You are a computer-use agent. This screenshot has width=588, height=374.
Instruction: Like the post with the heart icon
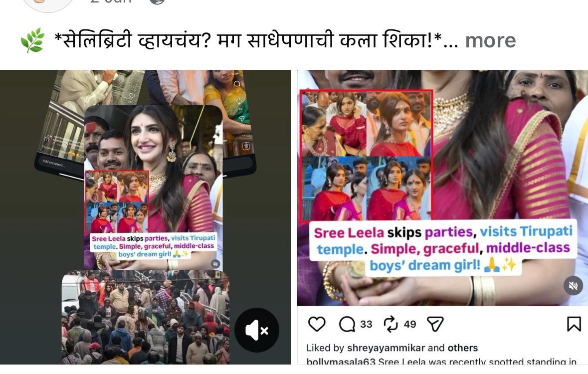(317, 324)
